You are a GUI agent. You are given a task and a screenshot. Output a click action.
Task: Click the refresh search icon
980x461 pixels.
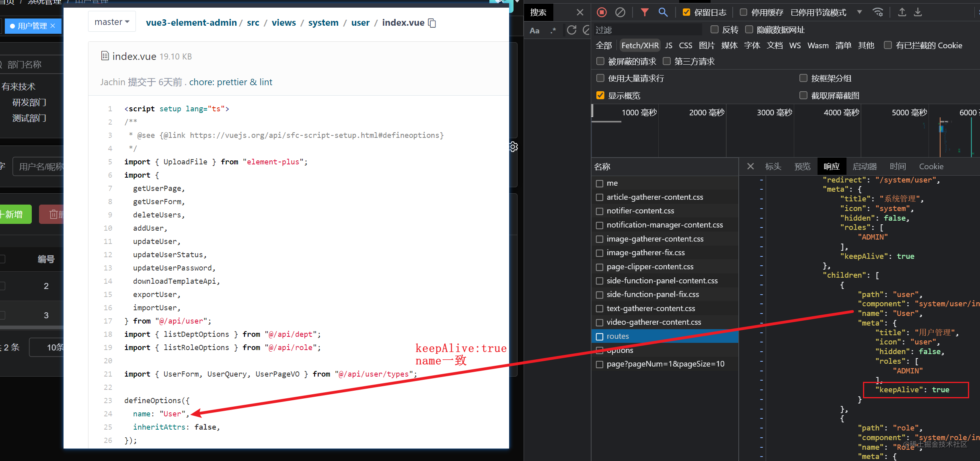pos(571,30)
